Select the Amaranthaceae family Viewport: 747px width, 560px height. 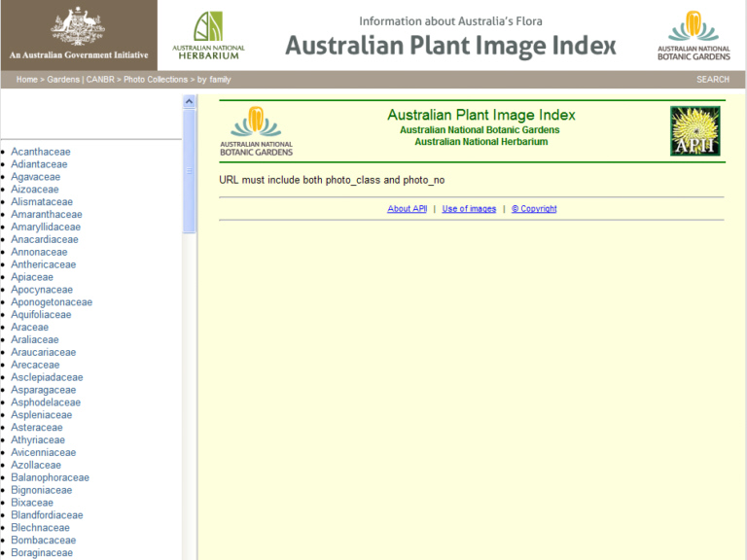coord(47,214)
